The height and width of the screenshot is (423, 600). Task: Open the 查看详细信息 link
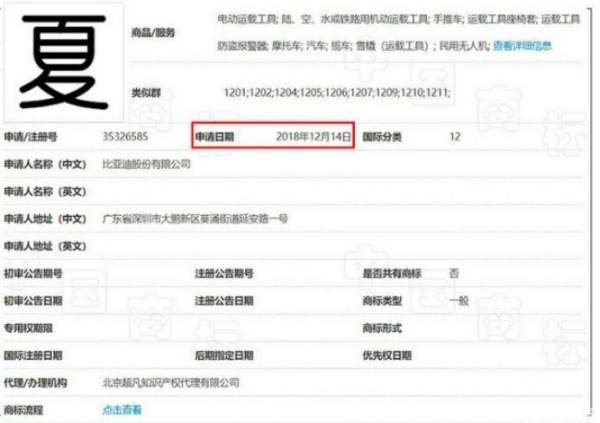point(522,46)
